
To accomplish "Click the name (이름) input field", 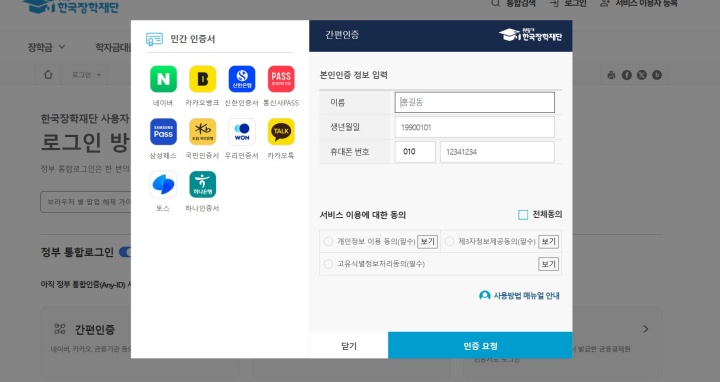I will [475, 102].
